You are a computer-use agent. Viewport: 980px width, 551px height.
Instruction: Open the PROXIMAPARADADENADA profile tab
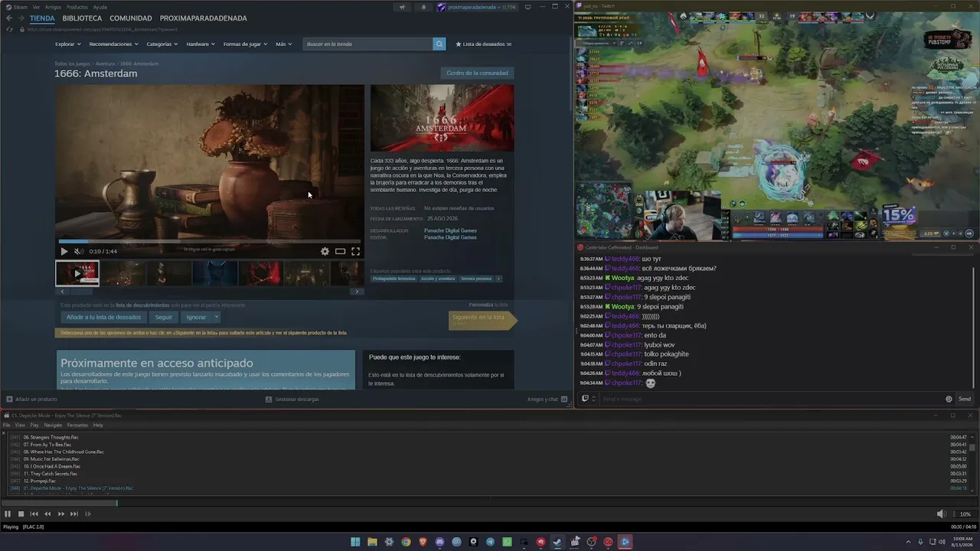(x=204, y=18)
